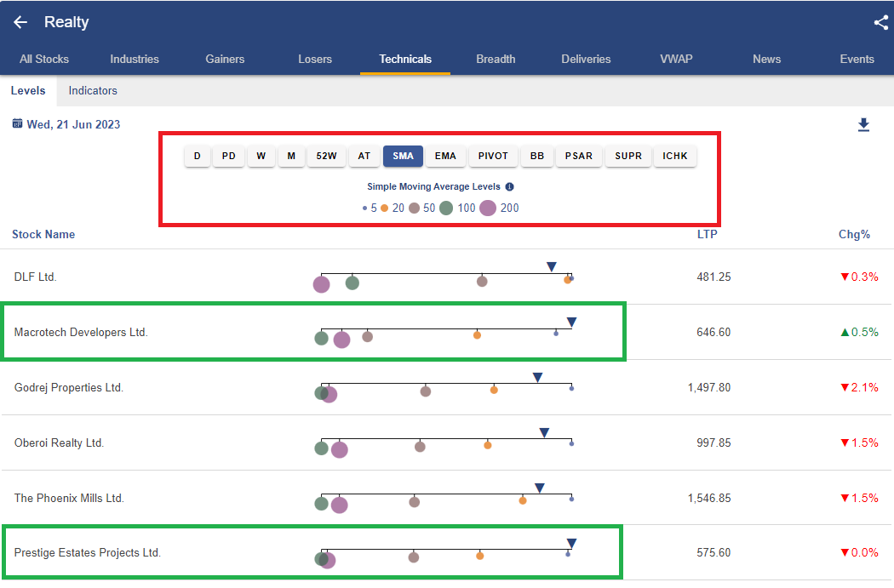Click Godrej Properties LTP 1,497.80

click(x=709, y=387)
